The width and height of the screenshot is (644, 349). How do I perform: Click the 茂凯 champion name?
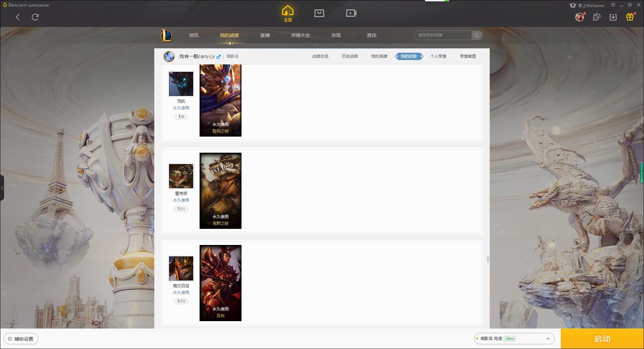point(181,101)
